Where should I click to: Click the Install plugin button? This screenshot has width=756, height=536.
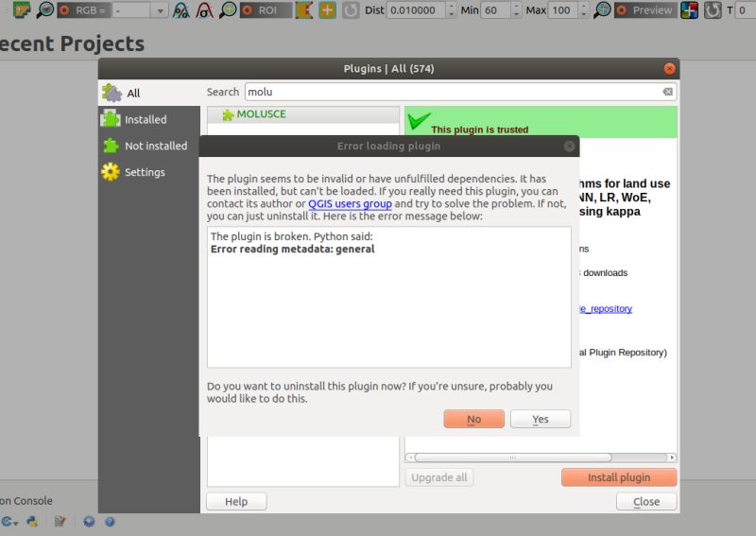click(619, 477)
